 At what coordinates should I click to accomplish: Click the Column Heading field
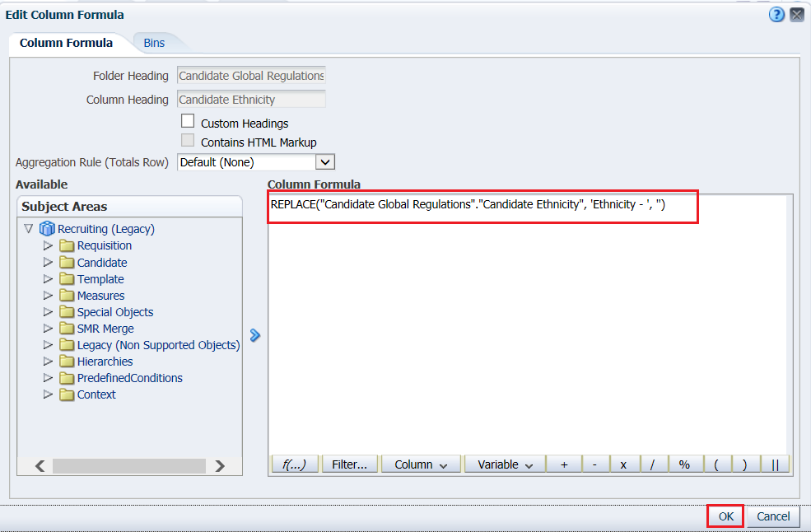pos(251,100)
